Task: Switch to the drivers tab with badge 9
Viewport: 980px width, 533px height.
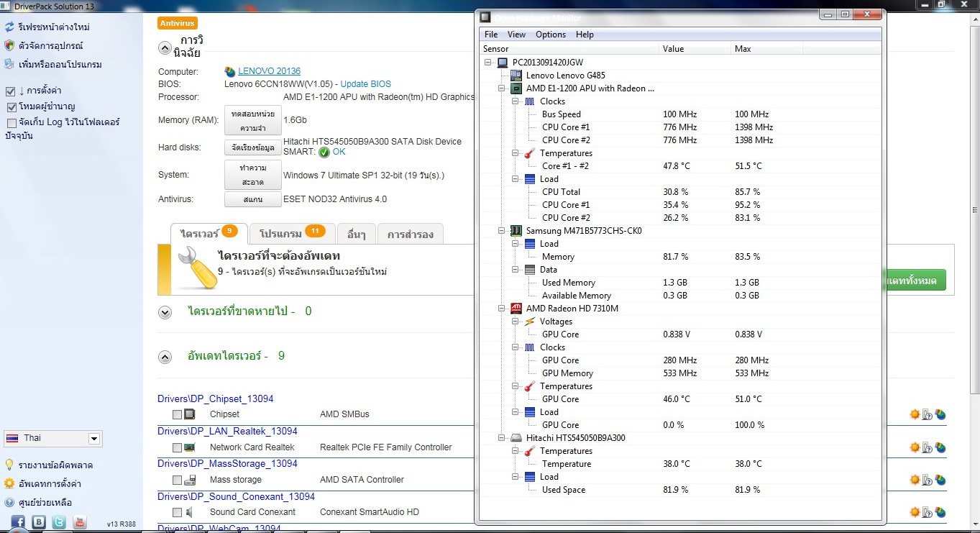Action: tap(209, 234)
